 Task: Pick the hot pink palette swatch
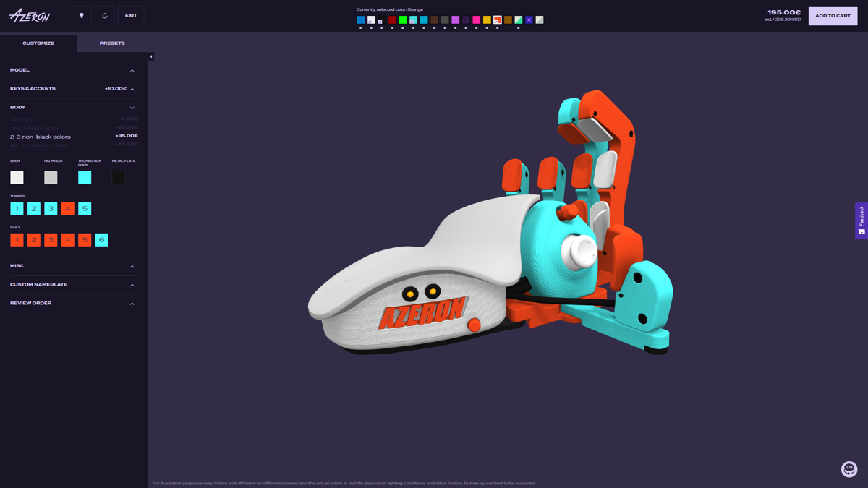pyautogui.click(x=476, y=20)
